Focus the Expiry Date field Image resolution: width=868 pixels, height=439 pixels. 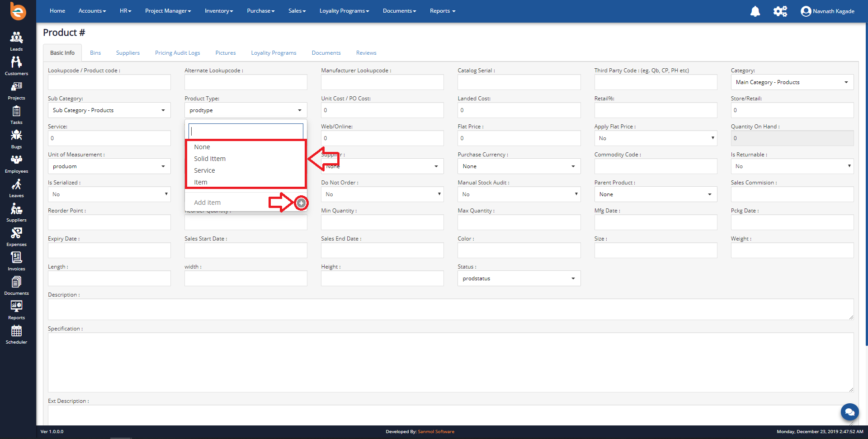(109, 250)
